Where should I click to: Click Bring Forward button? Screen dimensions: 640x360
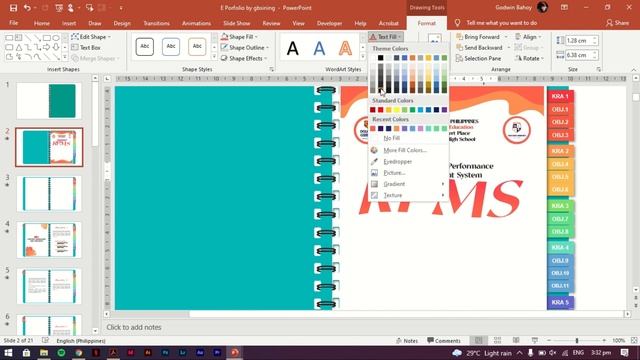482,37
